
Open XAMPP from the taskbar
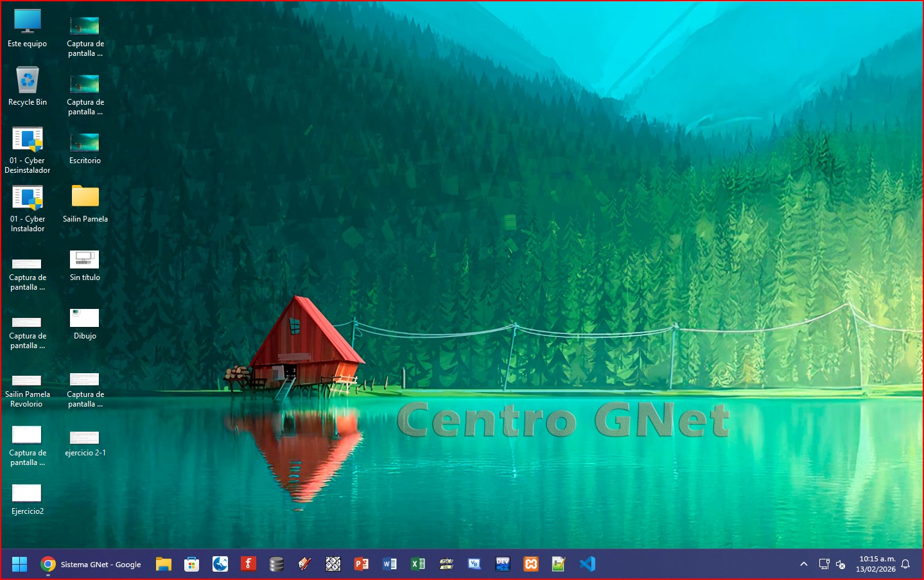(x=531, y=564)
